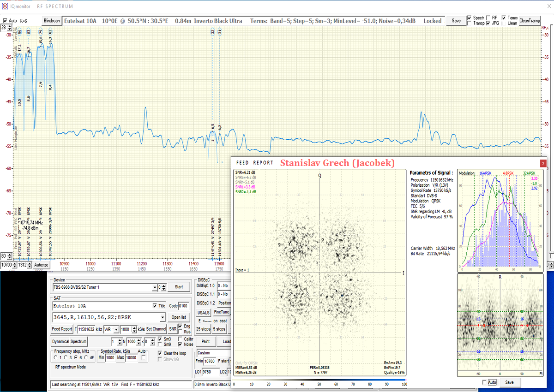Click the Feed Report button

(x=62, y=329)
